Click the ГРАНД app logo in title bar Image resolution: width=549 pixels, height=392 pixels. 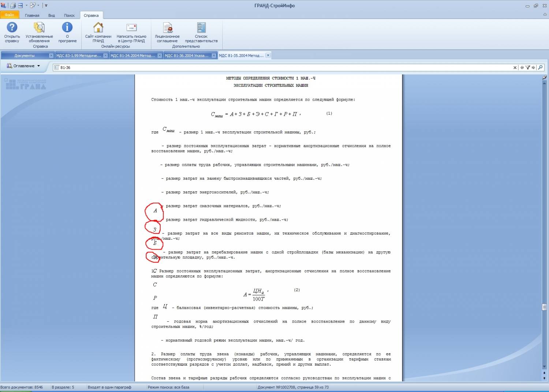[3, 5]
